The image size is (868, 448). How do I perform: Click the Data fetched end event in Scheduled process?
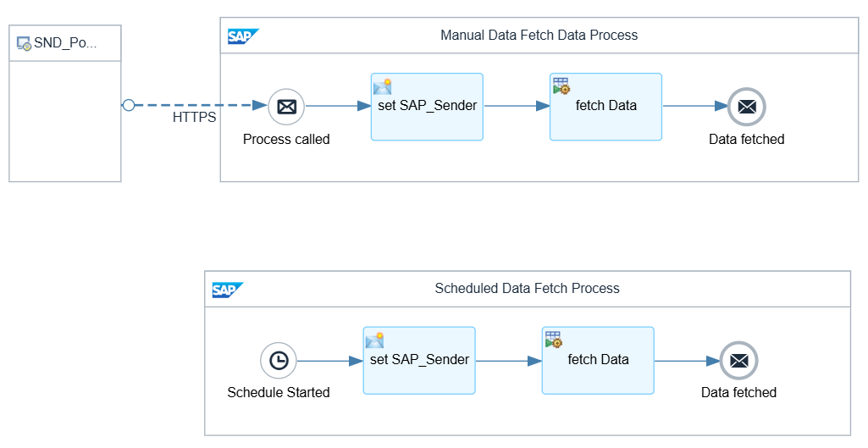738,361
